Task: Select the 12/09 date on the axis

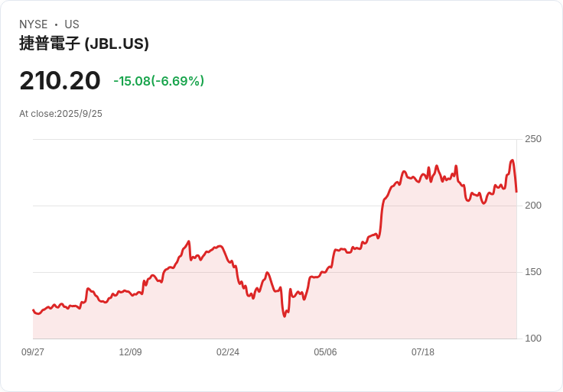Action: tap(130, 352)
